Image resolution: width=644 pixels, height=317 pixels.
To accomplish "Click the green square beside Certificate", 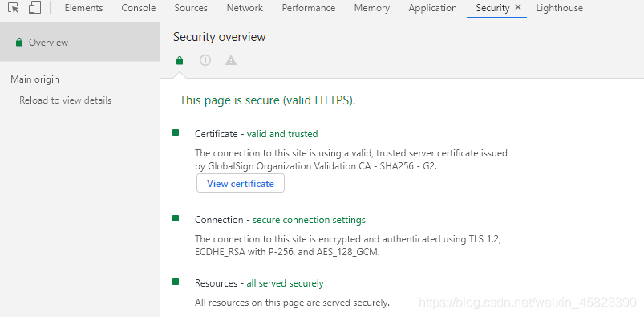I will [x=176, y=132].
